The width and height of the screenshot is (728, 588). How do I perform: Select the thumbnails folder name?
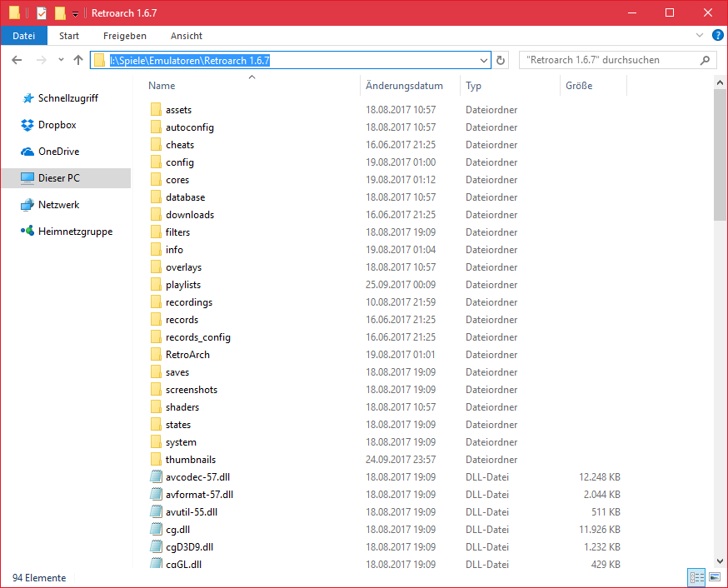point(191,460)
